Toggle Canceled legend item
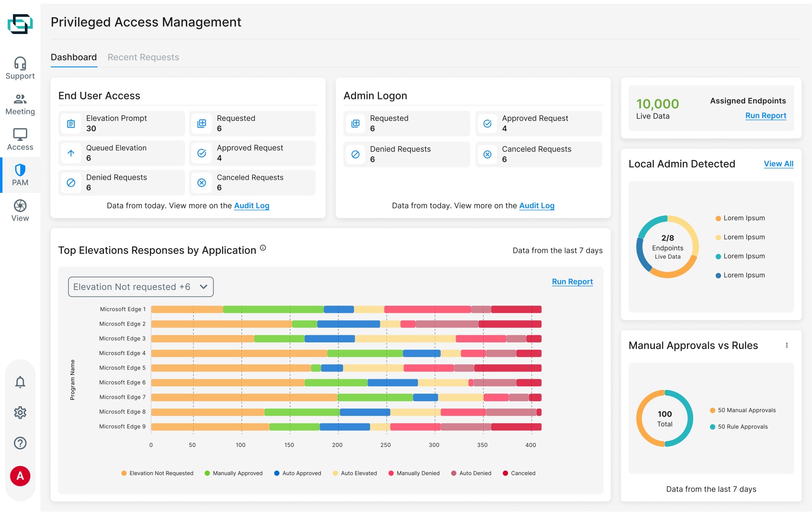812x518 pixels. pos(519,473)
